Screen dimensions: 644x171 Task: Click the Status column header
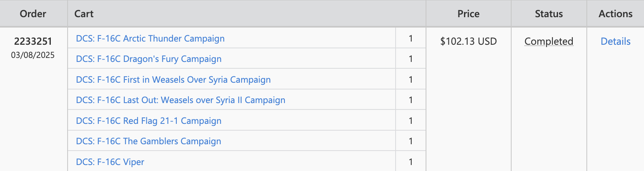coord(549,14)
